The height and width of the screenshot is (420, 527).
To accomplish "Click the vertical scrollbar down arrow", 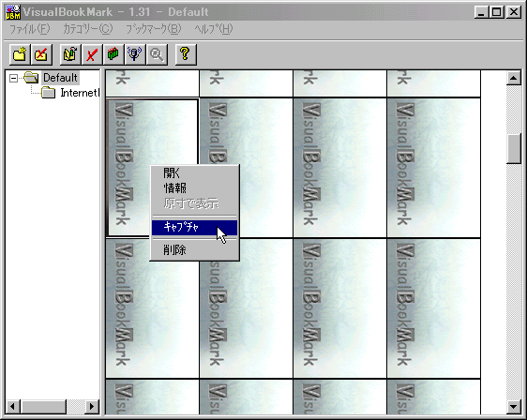I will pos(514,407).
